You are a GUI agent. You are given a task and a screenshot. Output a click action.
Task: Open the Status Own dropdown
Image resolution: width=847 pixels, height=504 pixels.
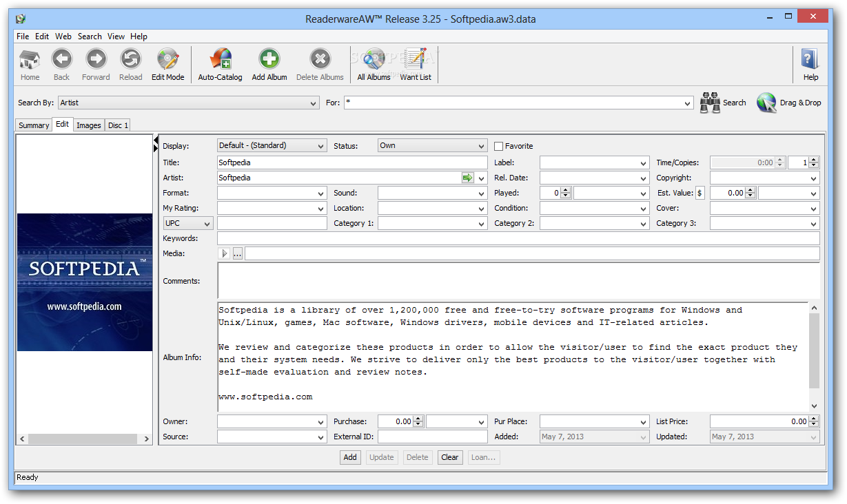[432, 146]
